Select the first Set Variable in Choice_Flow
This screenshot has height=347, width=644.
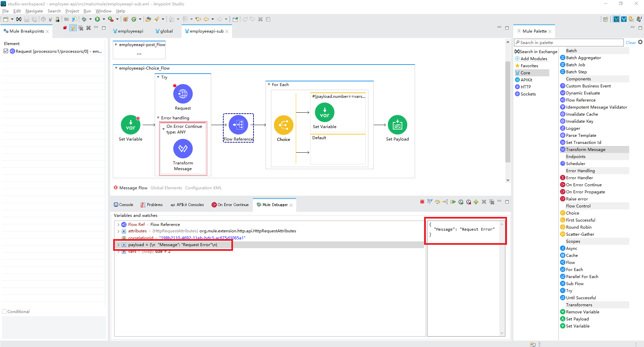coord(131,125)
